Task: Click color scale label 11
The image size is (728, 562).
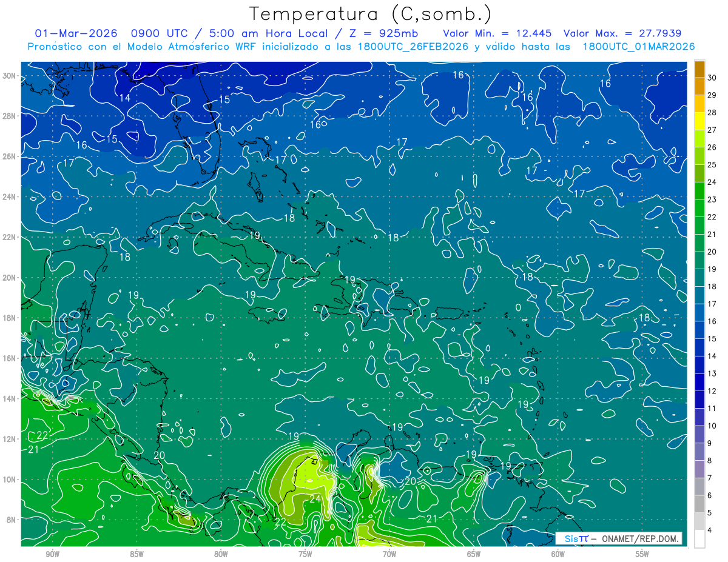Action: click(x=712, y=409)
